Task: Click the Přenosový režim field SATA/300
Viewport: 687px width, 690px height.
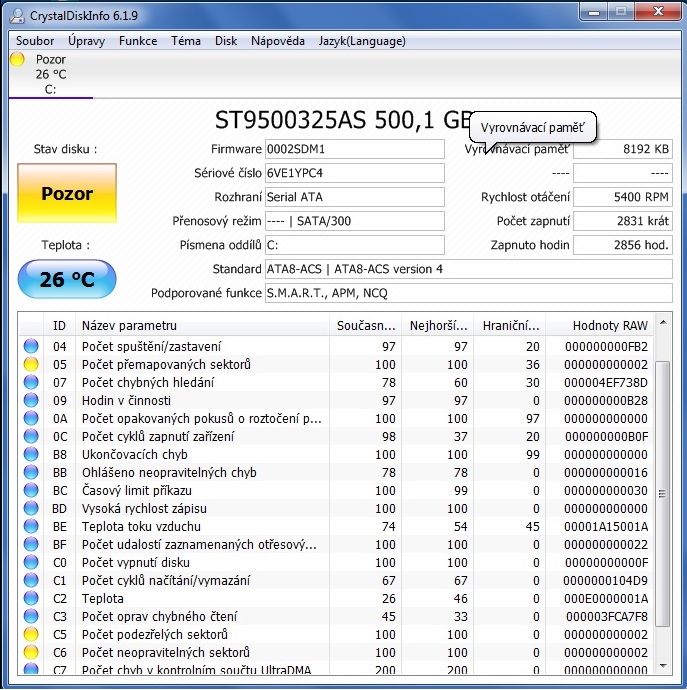Action: point(354,221)
